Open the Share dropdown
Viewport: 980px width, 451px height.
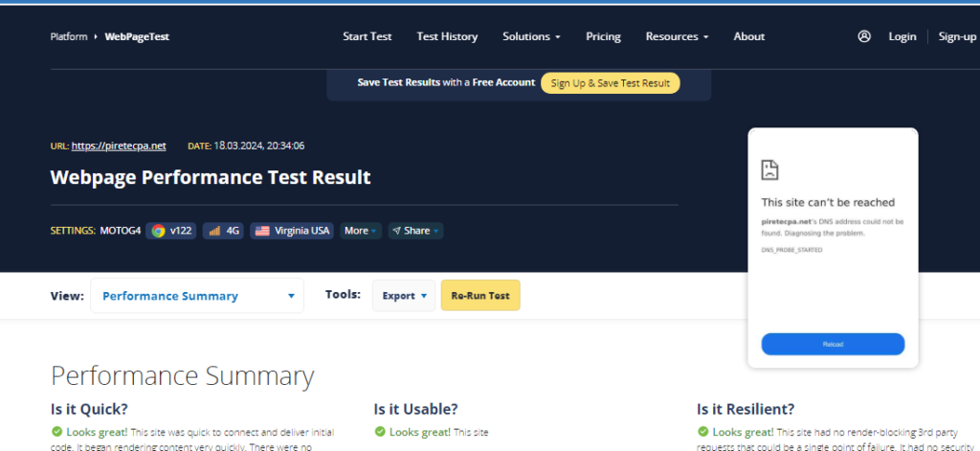pos(415,231)
